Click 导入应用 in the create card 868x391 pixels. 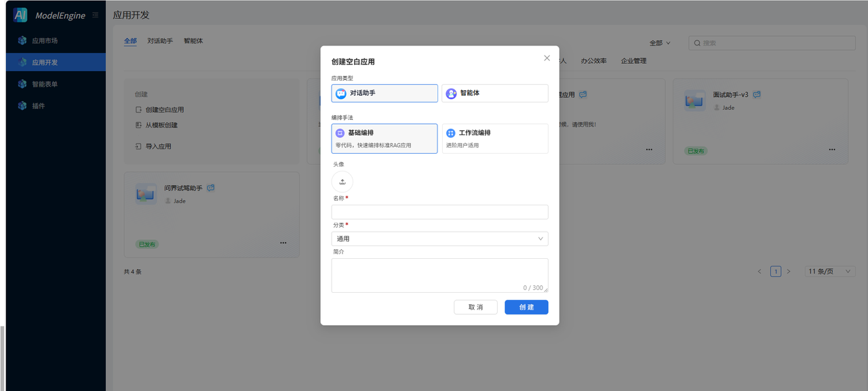[x=153, y=146]
